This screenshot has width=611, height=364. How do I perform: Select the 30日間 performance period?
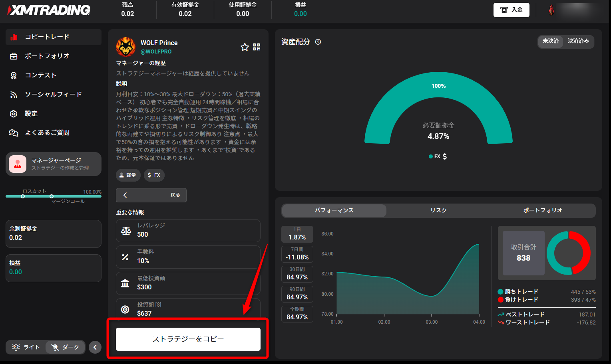[297, 274]
